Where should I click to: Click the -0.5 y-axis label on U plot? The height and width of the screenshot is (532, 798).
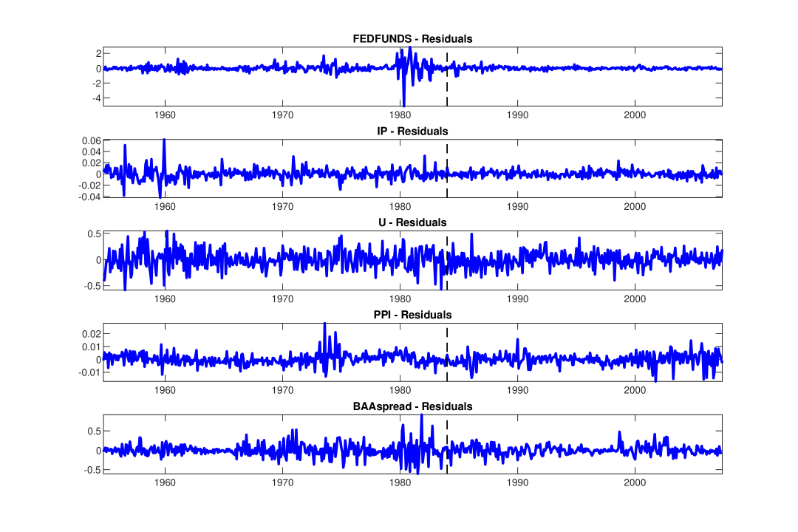point(92,286)
